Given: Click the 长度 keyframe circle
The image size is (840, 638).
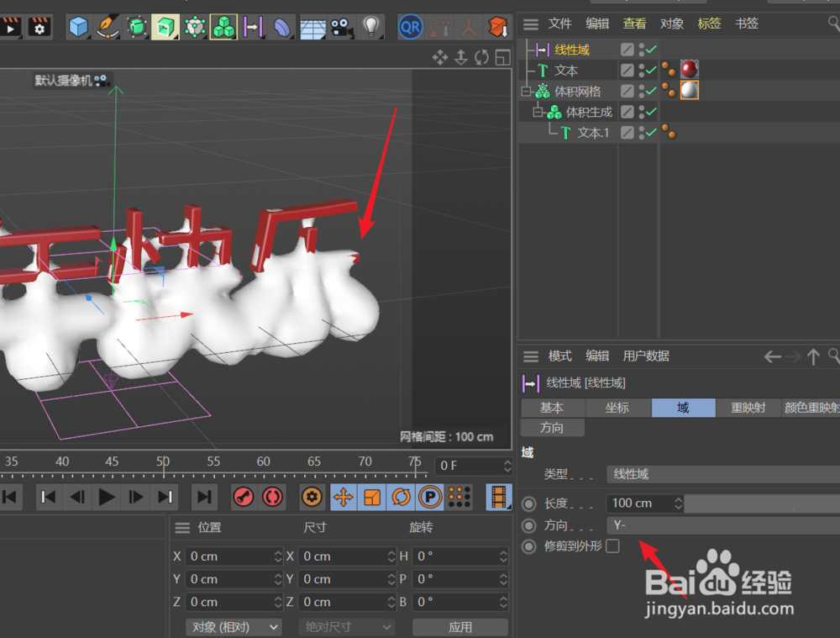Looking at the screenshot, I should coord(529,504).
